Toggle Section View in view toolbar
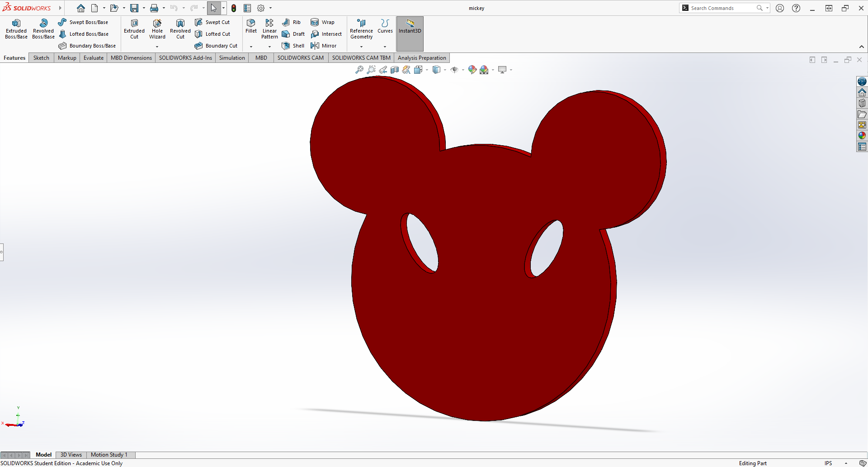 395,70
